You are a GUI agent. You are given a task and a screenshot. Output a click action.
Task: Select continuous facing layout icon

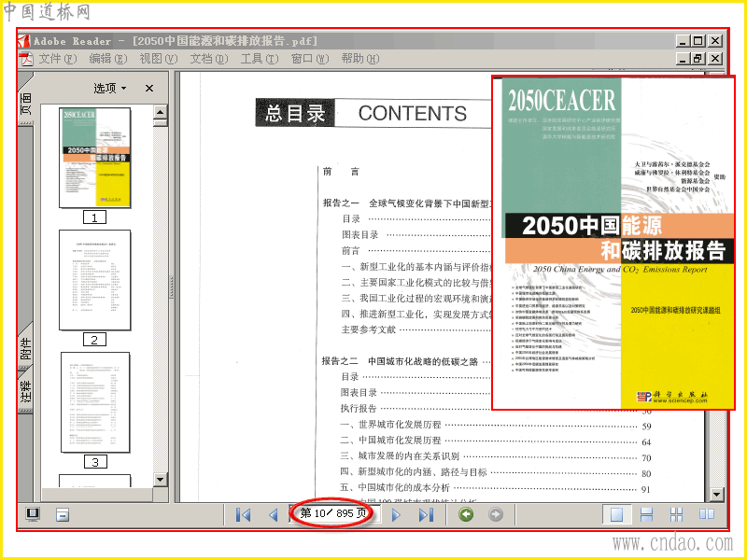pyautogui.click(x=676, y=515)
